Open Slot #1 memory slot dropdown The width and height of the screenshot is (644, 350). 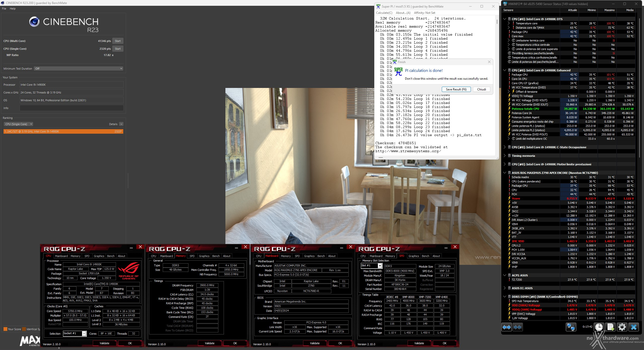(372, 266)
